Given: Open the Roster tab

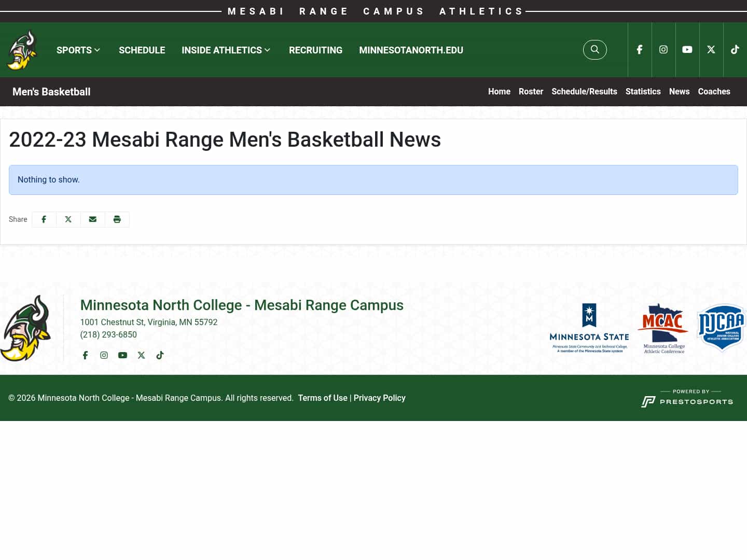Looking at the screenshot, I should pyautogui.click(x=531, y=91).
